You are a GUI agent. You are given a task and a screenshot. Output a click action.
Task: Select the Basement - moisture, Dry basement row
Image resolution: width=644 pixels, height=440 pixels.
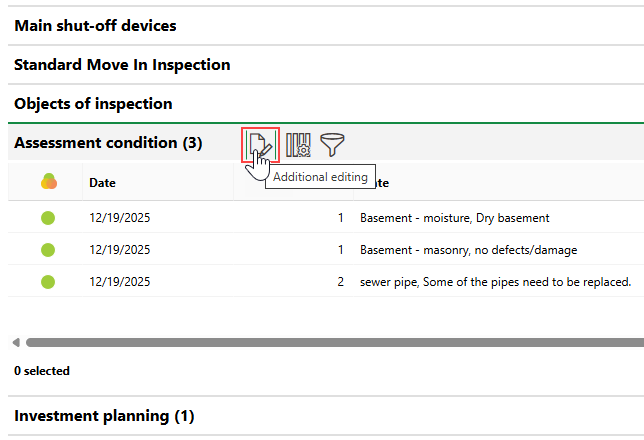pos(454,218)
